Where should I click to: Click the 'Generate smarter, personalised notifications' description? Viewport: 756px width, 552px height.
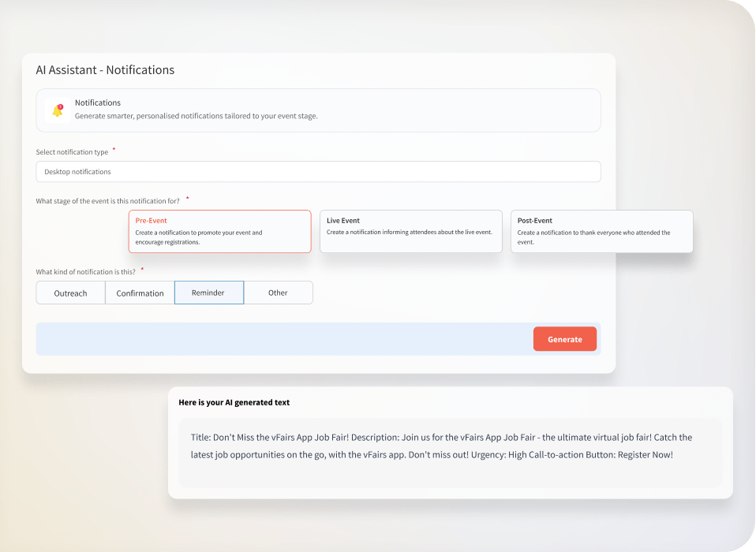[196, 116]
